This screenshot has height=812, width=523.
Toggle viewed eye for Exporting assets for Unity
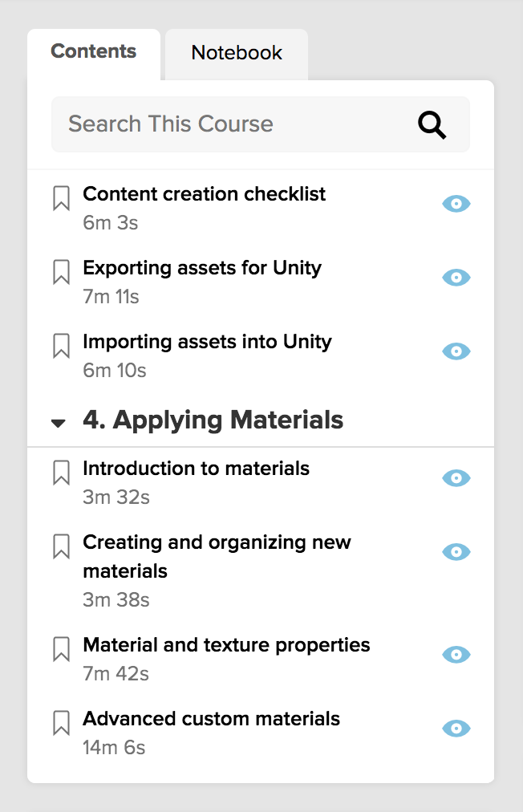456,278
